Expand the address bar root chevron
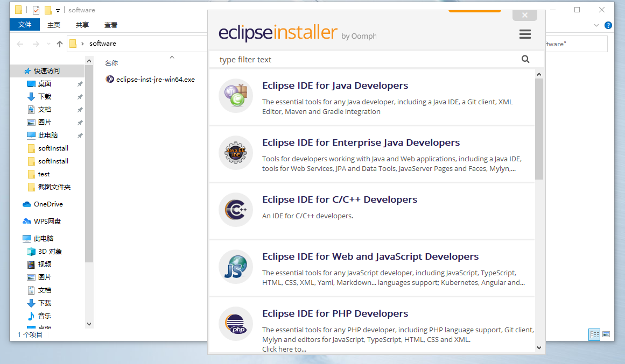The image size is (625, 364). pos(82,44)
